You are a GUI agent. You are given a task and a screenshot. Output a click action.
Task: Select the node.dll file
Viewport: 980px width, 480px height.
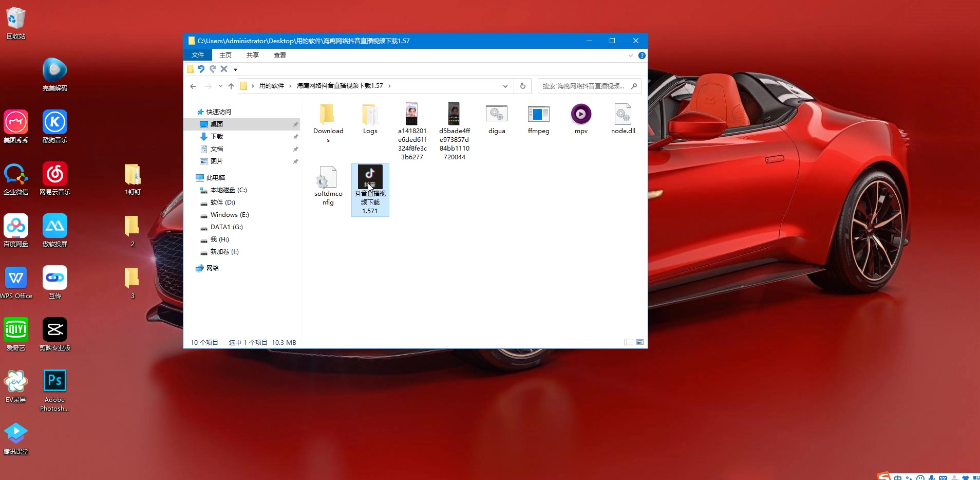tap(623, 119)
